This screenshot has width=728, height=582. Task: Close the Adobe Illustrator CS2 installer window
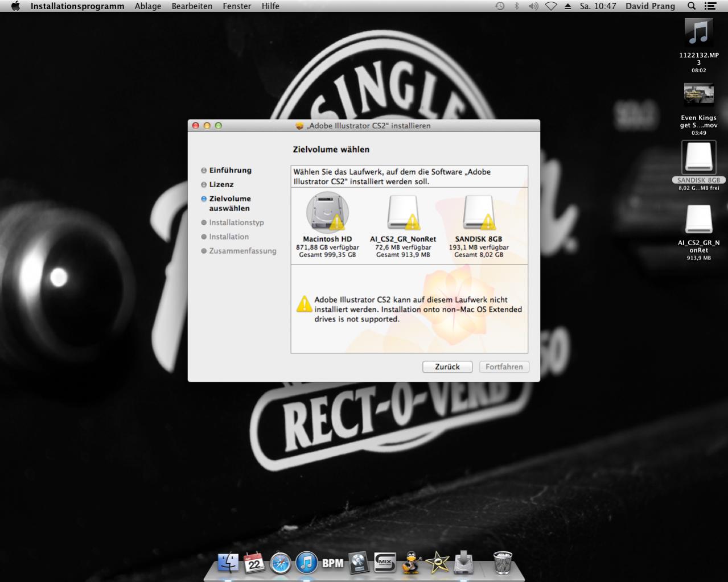pos(196,126)
